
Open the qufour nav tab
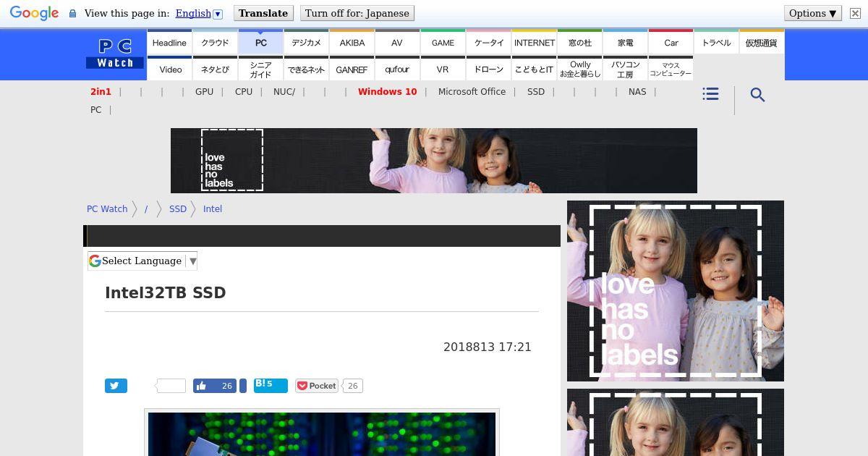(397, 69)
